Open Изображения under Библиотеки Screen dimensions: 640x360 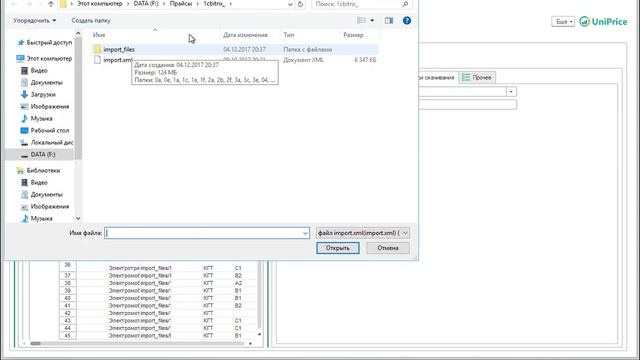coord(50,207)
